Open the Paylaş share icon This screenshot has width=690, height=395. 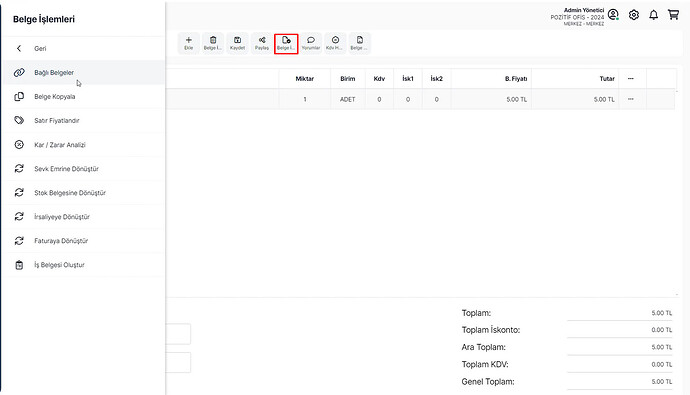[262, 43]
